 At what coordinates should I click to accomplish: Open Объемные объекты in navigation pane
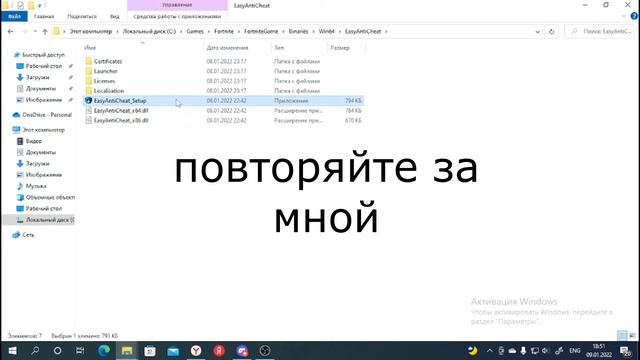coord(50,197)
